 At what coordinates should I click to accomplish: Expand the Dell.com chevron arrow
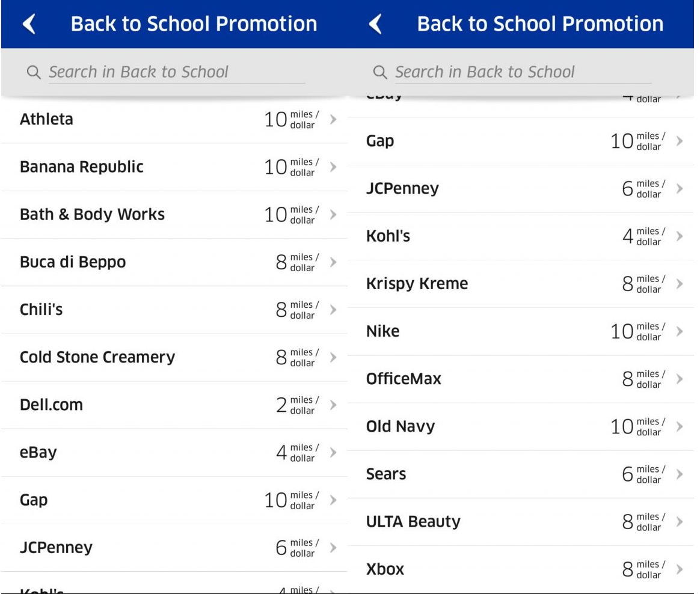coord(333,405)
